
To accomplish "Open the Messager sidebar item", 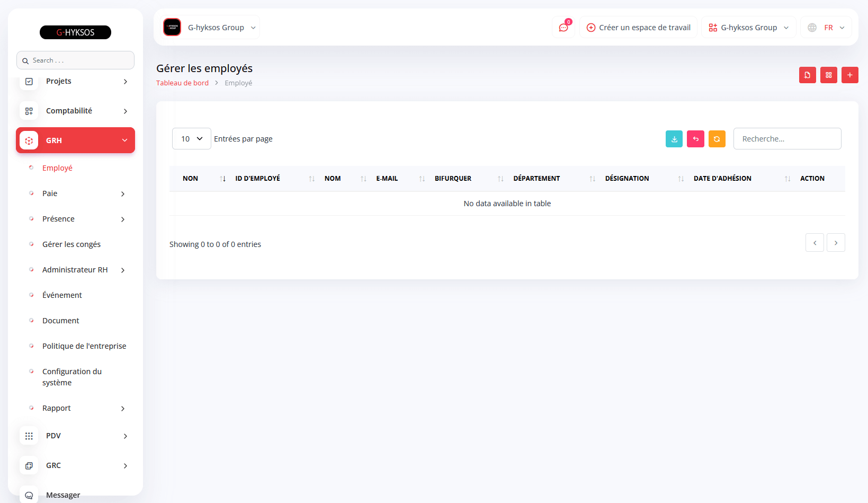I will click(63, 495).
